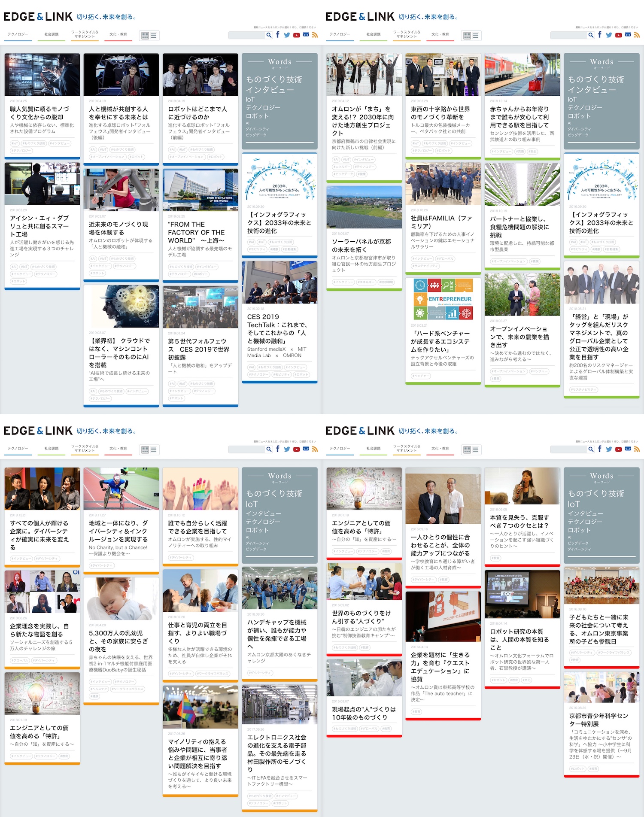This screenshot has width=644, height=817.
Task: Open YouTube icon in the bottom-left page header
Action: pos(296,450)
